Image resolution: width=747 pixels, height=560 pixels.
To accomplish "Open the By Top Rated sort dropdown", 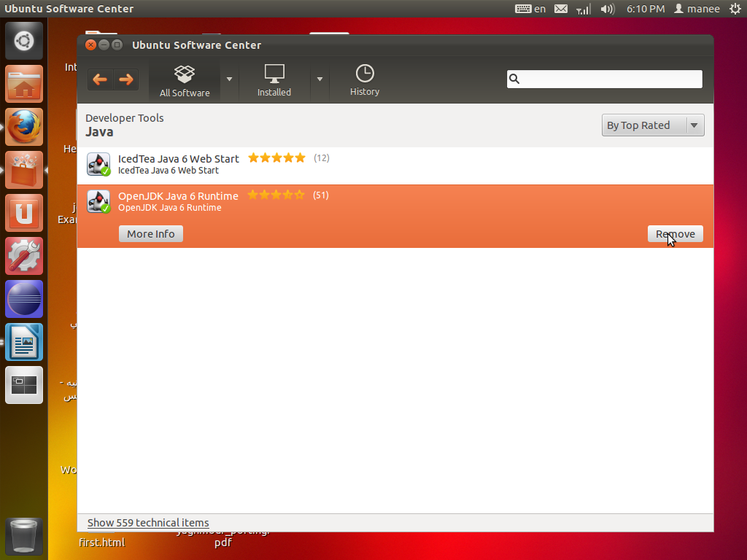I will pyautogui.click(x=653, y=125).
